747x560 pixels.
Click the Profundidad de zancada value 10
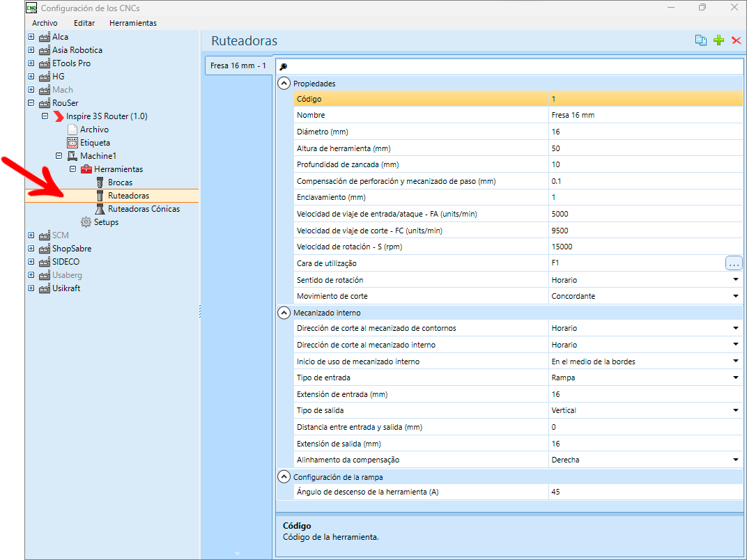click(645, 165)
